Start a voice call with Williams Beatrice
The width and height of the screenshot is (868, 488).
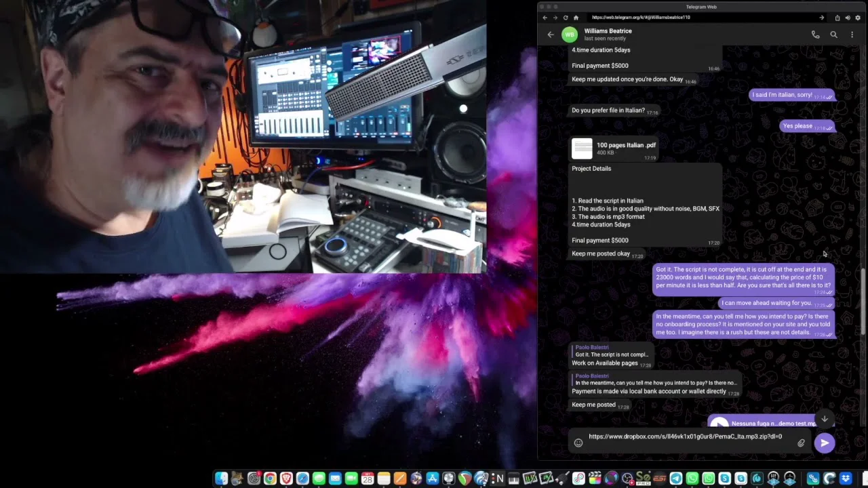pos(815,35)
